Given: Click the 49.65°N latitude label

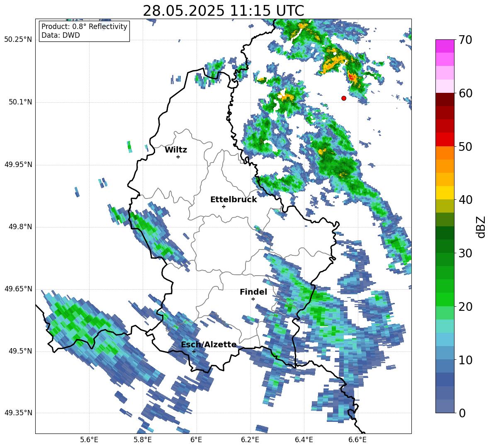Looking at the screenshot, I should 18,288.
